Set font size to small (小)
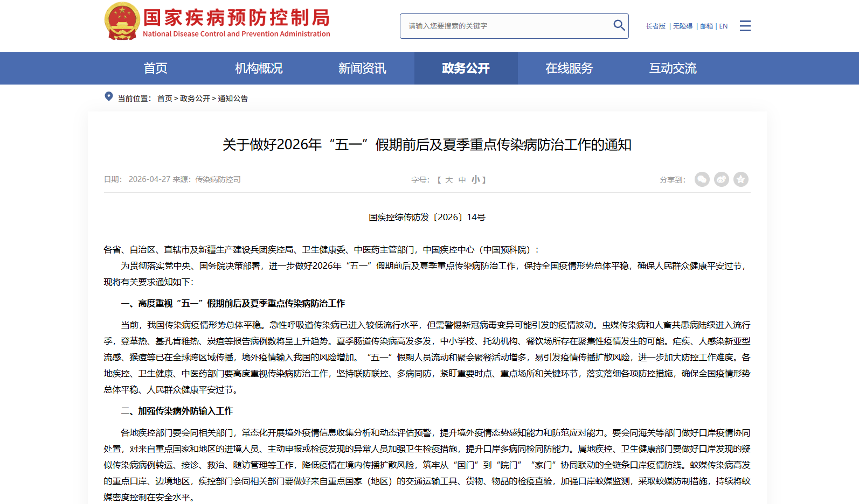Viewport: 859px width, 504px height. tap(475, 180)
